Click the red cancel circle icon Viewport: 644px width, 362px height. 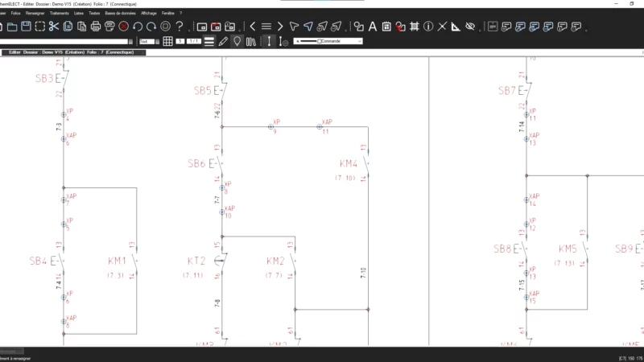click(124, 27)
